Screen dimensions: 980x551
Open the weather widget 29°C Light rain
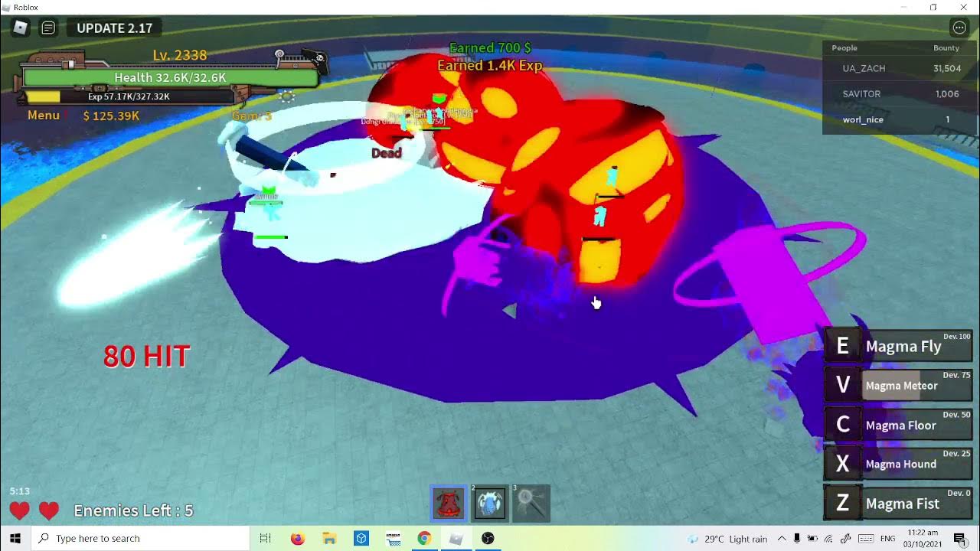pyautogui.click(x=727, y=538)
